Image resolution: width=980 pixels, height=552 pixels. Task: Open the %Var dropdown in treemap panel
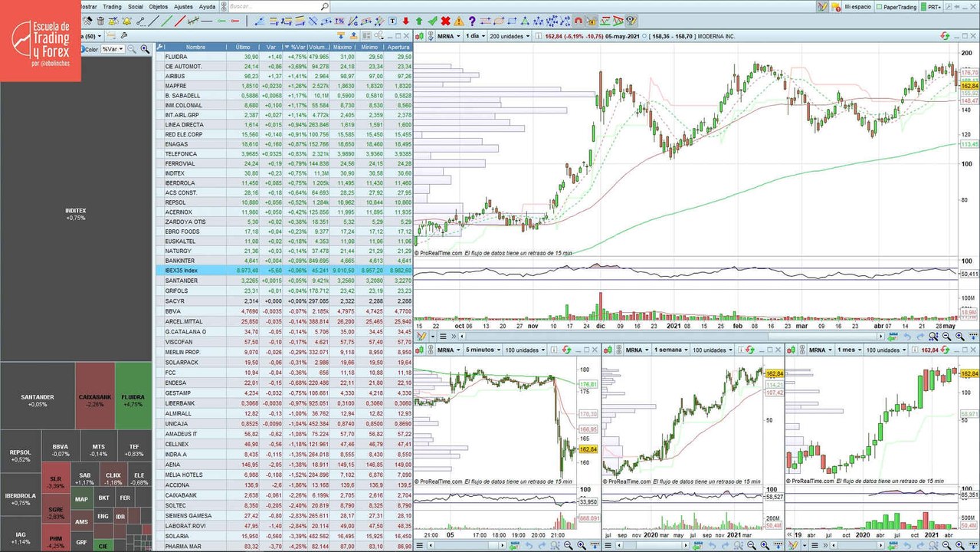pyautogui.click(x=113, y=49)
